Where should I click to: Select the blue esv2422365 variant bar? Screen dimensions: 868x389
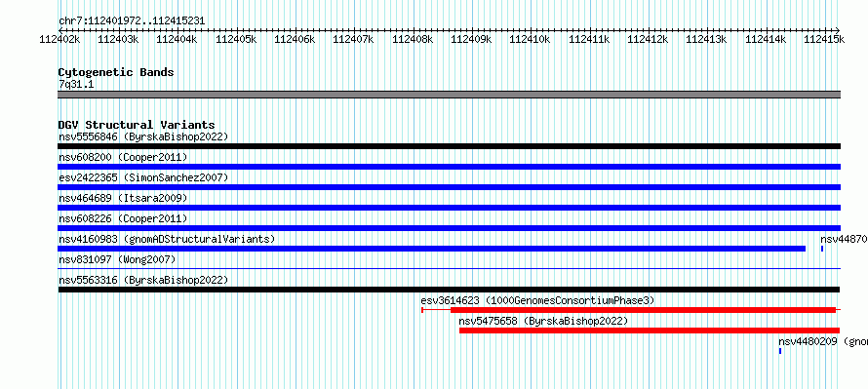pyautogui.click(x=449, y=187)
